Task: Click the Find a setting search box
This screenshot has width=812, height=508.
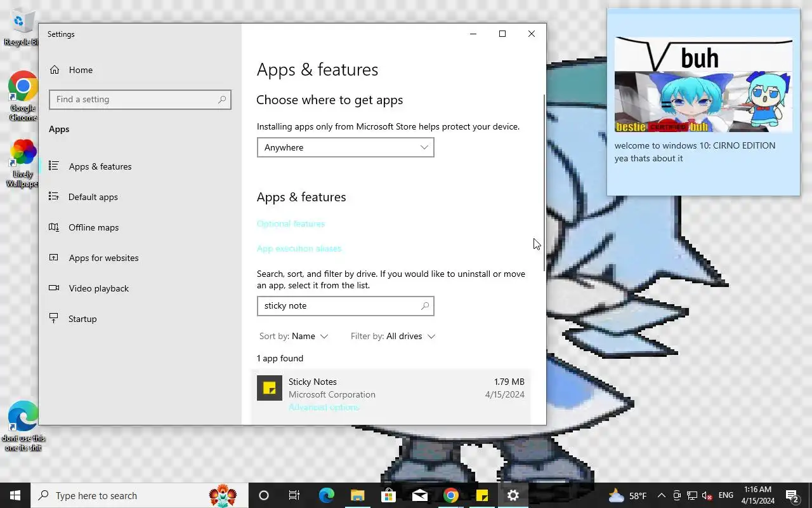Action: point(140,100)
